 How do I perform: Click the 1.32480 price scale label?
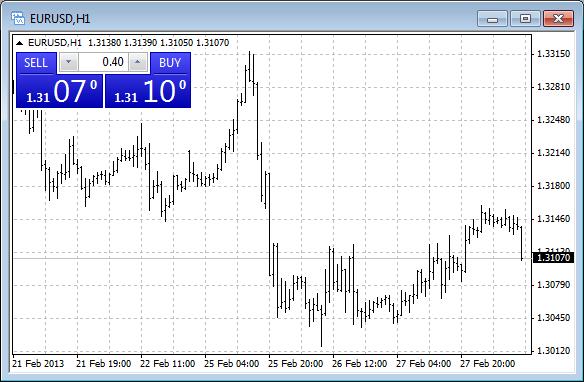pyautogui.click(x=553, y=120)
